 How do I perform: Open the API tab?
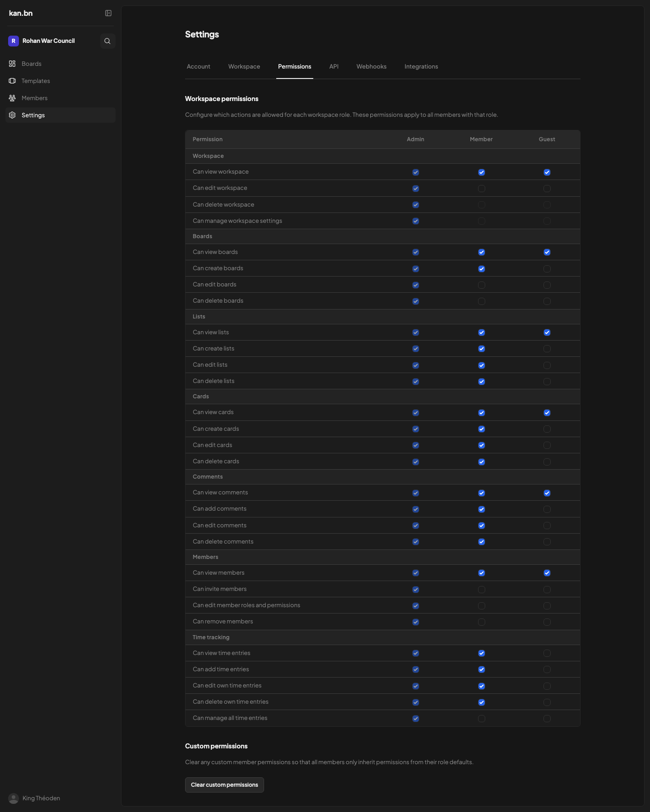tap(334, 66)
